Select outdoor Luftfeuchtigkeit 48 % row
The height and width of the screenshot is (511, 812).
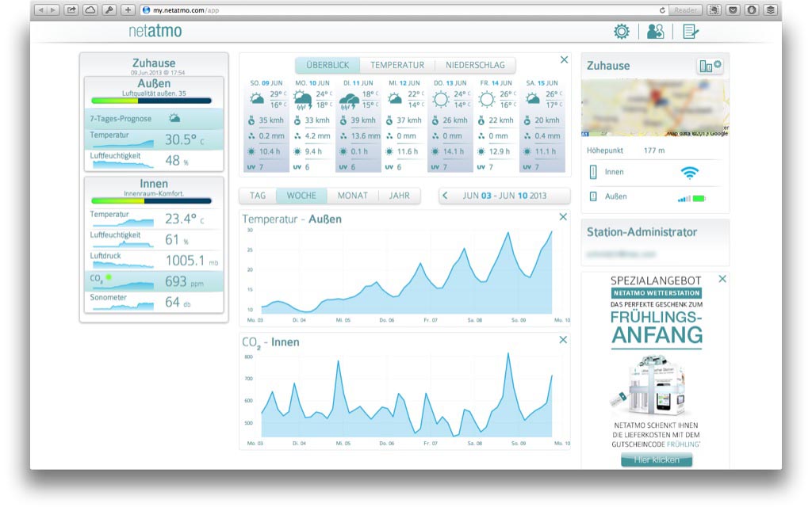154,160
